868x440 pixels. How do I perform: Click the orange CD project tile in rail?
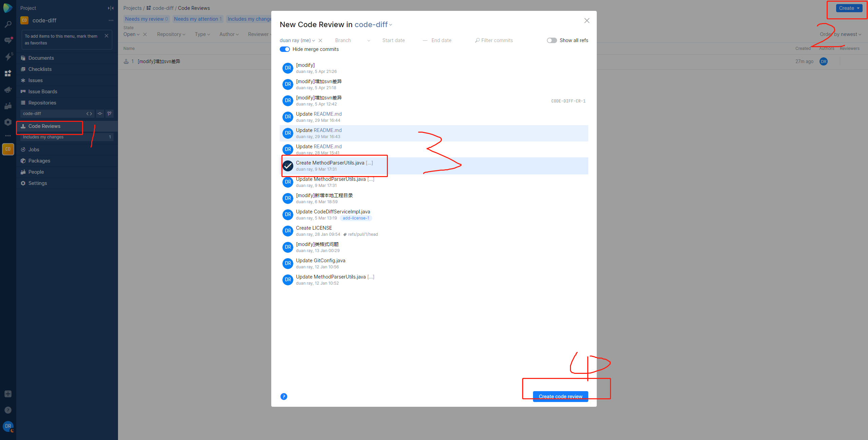tap(8, 149)
